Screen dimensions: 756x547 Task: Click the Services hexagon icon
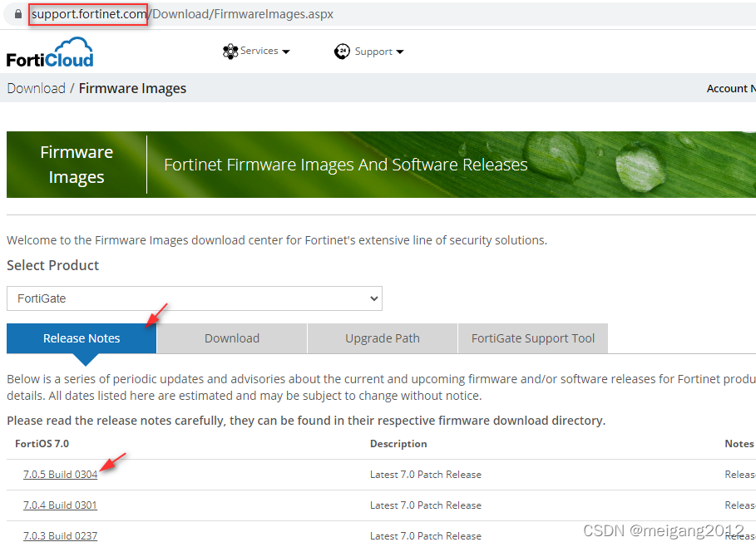click(230, 51)
